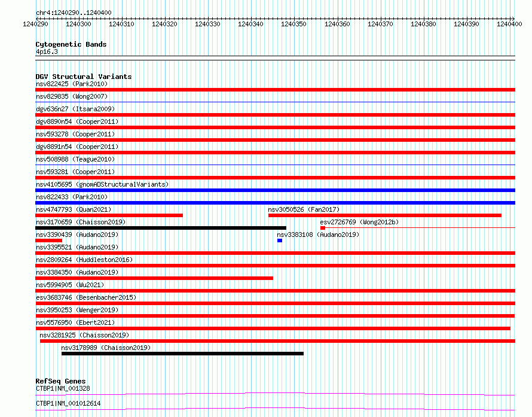The image size is (532, 417).
Task: Click the DGV Structural Variants track heading
Action: pos(84,77)
